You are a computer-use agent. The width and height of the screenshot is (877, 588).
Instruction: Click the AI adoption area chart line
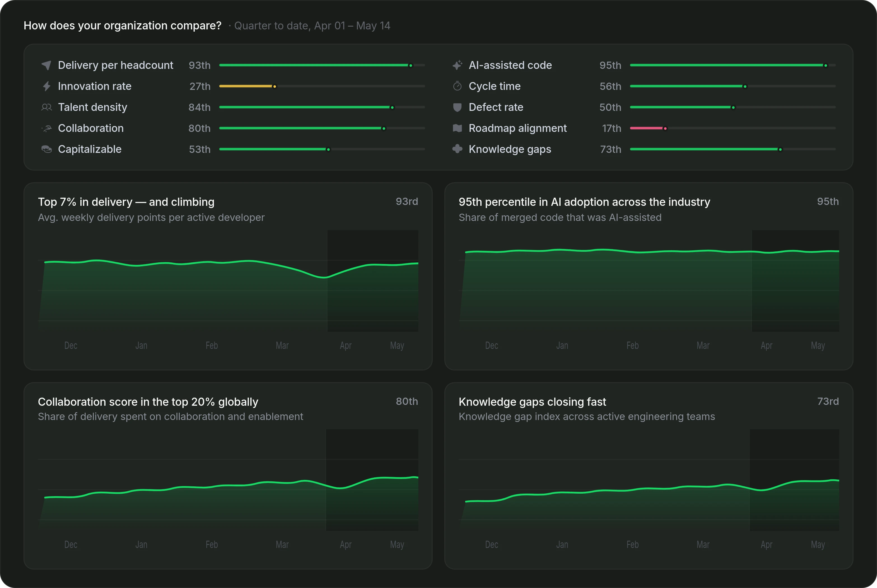coord(652,251)
